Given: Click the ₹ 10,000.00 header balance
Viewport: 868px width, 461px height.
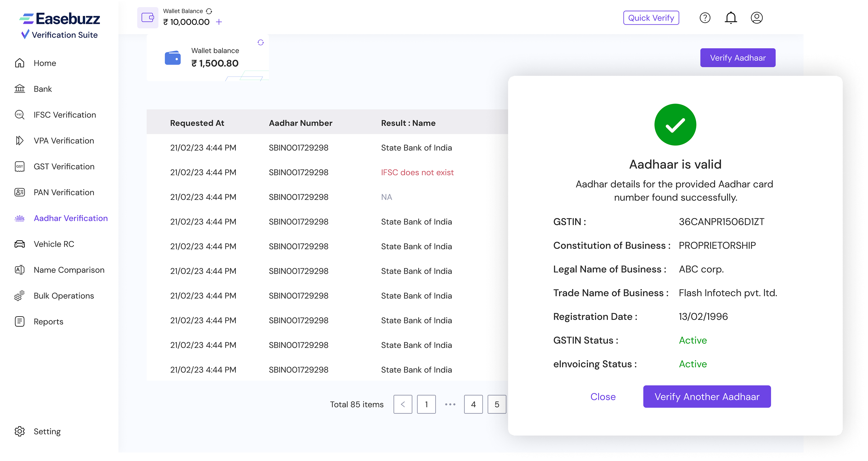Looking at the screenshot, I should point(186,22).
